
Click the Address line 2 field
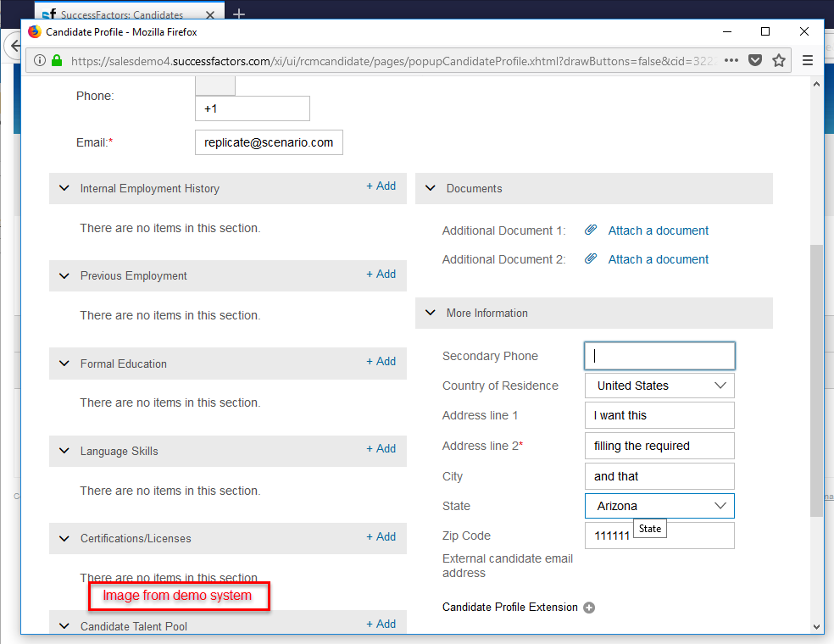[x=659, y=446]
